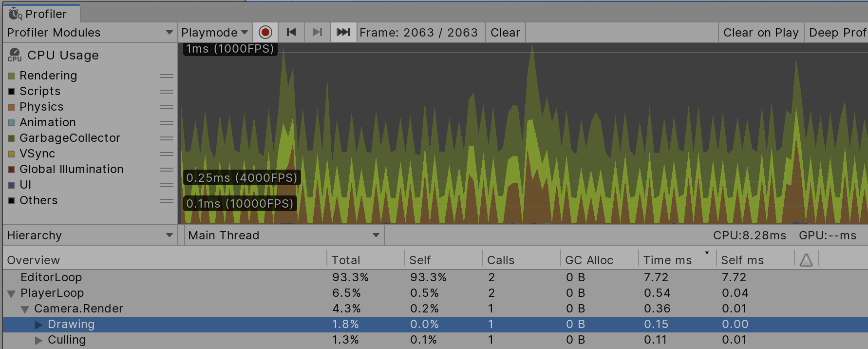Toggle the Rendering category color box

coord(11,76)
